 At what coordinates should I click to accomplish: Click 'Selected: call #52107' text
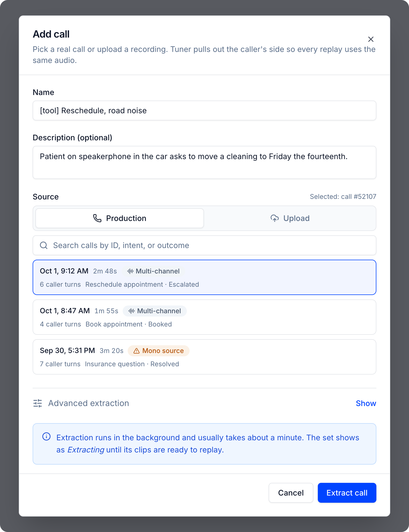click(x=343, y=197)
